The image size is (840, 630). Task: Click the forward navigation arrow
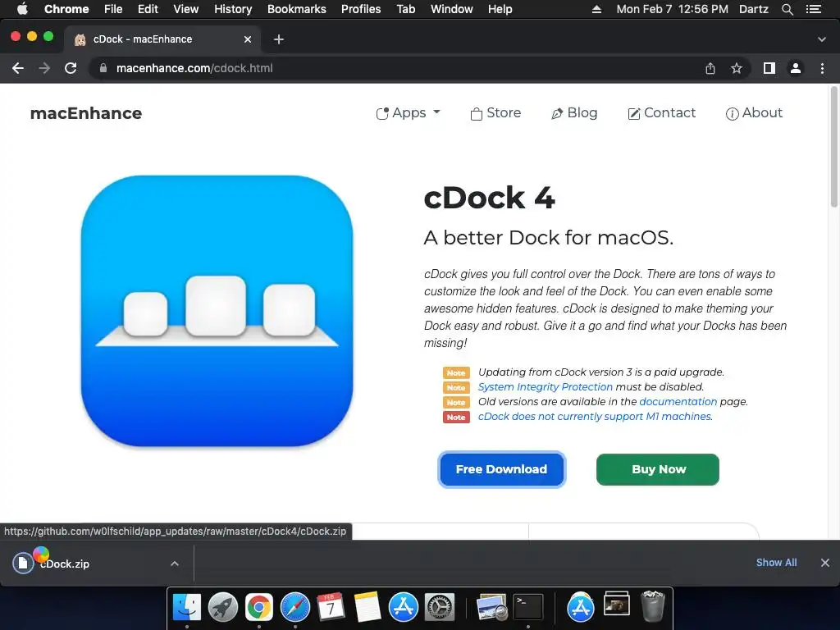(x=44, y=68)
